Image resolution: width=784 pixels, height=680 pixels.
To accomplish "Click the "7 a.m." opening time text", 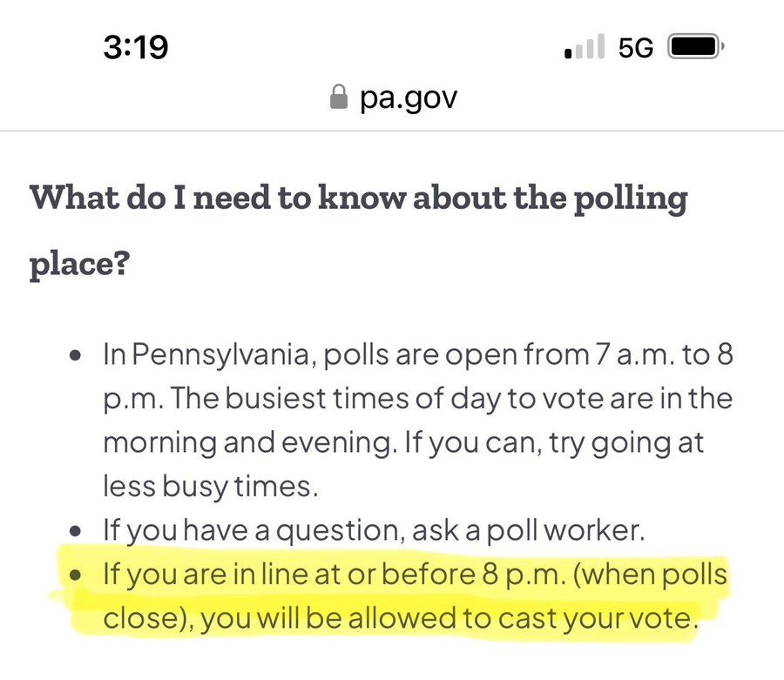I will coord(623,354).
